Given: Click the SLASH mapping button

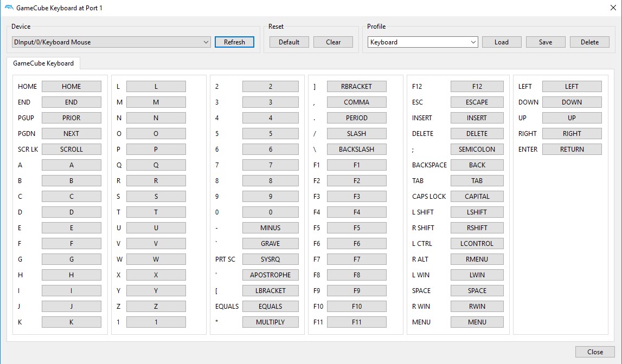Looking at the screenshot, I should click(357, 133).
